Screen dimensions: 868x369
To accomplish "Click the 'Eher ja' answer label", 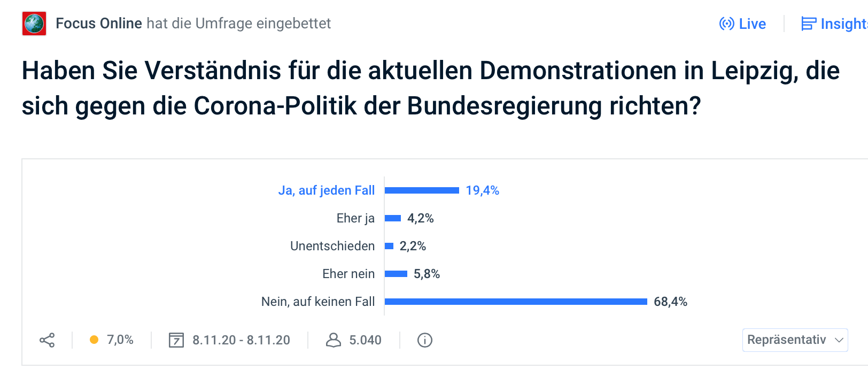I will pos(355,218).
